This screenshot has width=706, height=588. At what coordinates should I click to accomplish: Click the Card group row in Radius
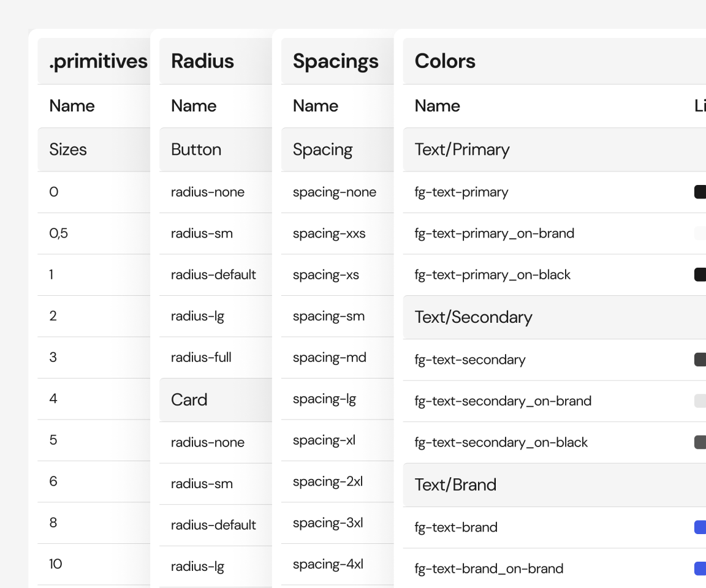pyautogui.click(x=216, y=400)
